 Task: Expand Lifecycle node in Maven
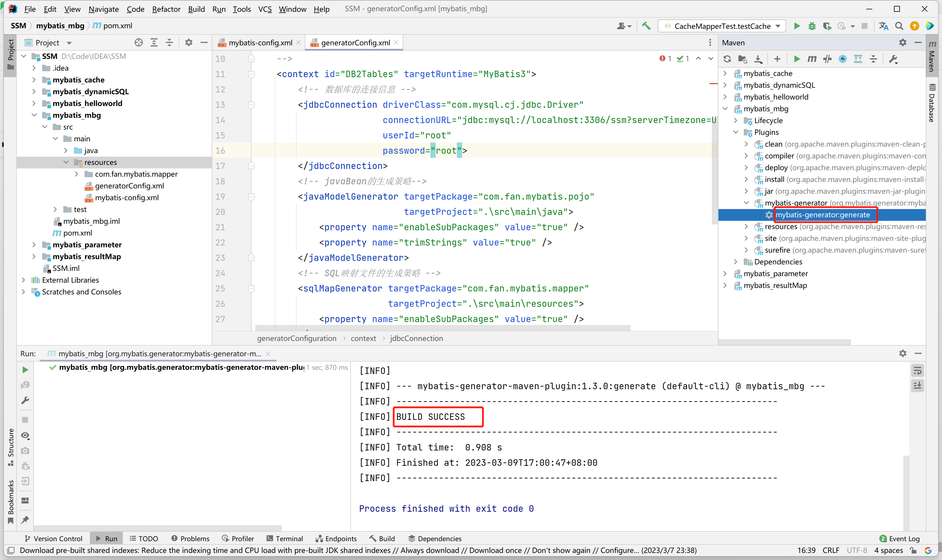(736, 120)
